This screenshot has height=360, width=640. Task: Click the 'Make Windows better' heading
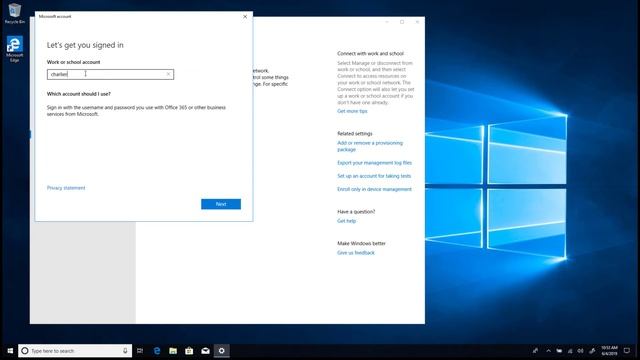pyautogui.click(x=361, y=243)
